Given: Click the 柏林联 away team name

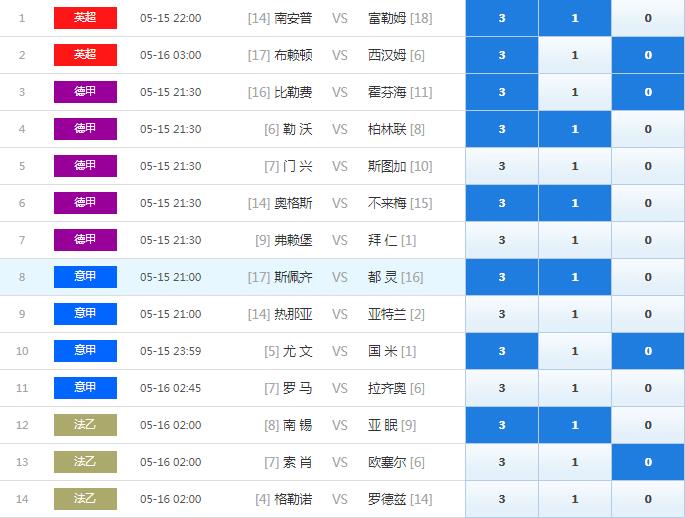Looking at the screenshot, I should tap(386, 129).
